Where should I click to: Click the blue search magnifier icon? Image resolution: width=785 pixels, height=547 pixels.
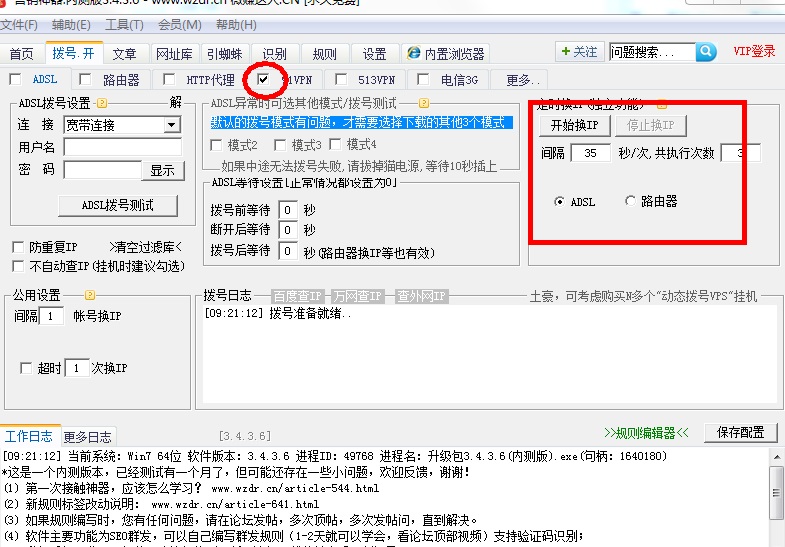(x=706, y=52)
